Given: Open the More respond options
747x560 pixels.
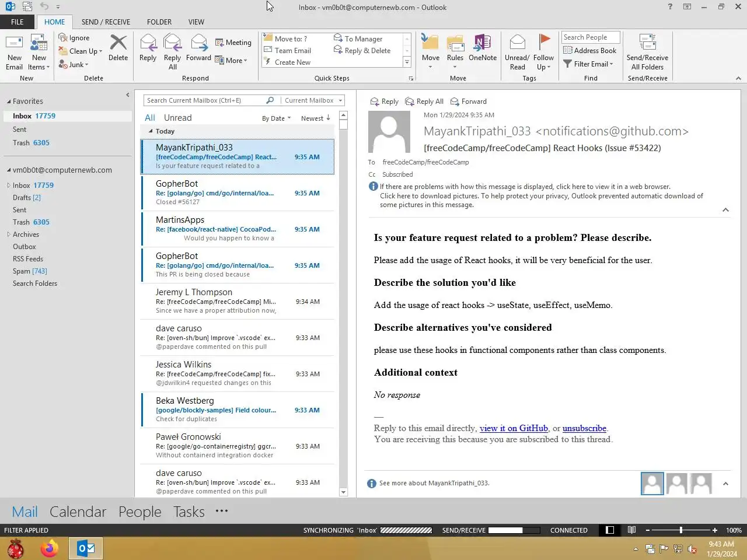Looking at the screenshot, I should point(231,60).
